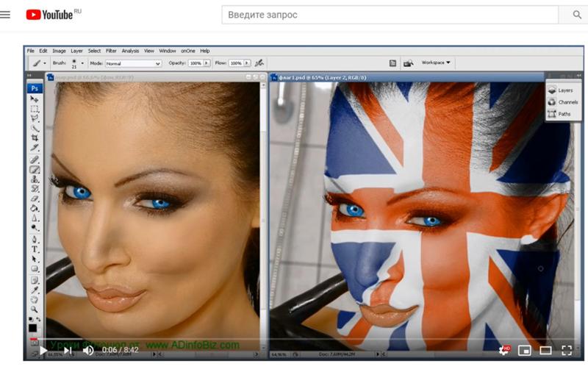Select the Pen tool
This screenshot has height=372, width=588.
35,239
